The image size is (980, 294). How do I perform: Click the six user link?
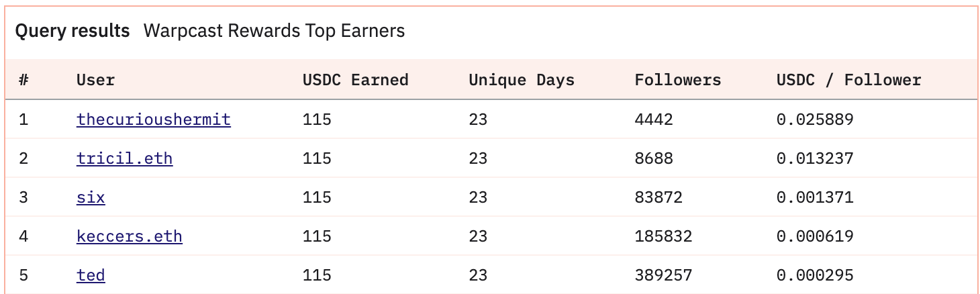click(91, 197)
